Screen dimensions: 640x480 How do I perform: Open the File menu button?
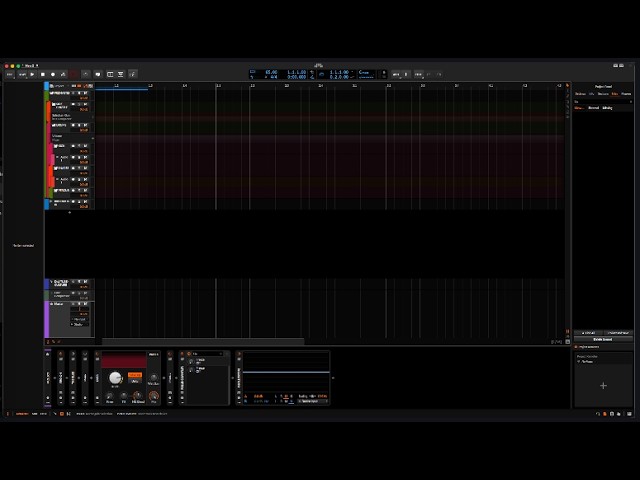pos(10,74)
